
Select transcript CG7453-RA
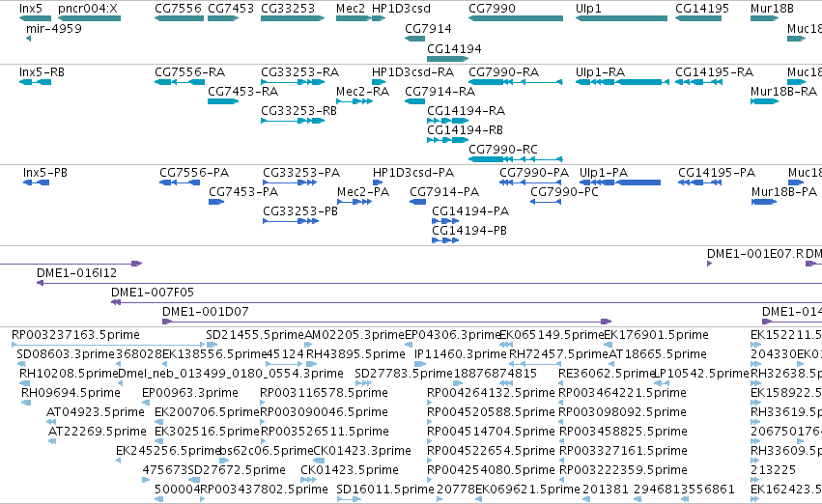click(243, 92)
